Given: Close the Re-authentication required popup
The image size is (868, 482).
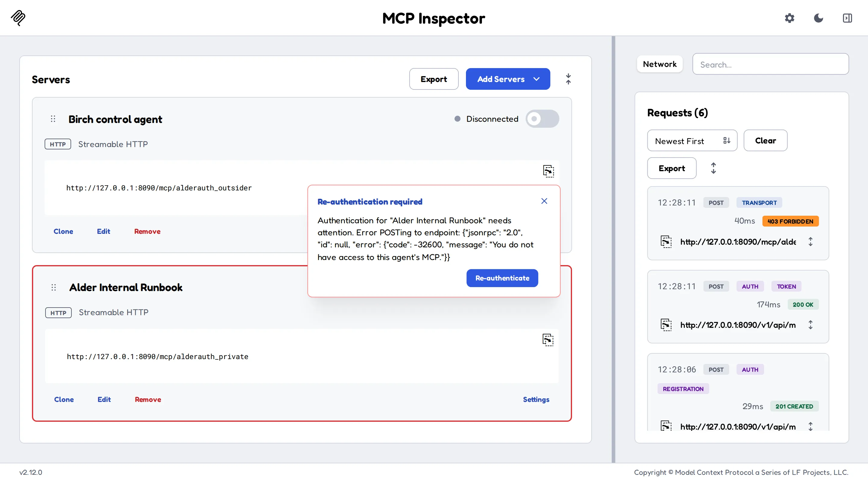Looking at the screenshot, I should coord(544,201).
